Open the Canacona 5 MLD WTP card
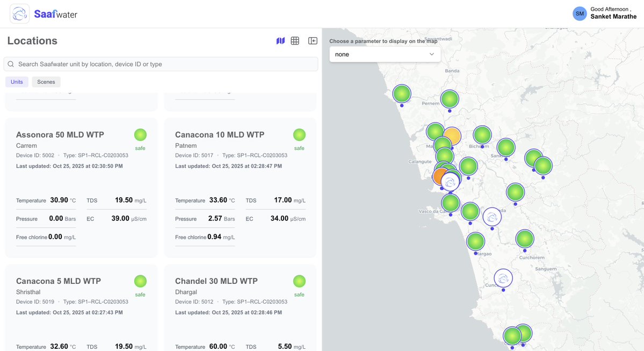Viewport: 644px width, 351px height. [81, 308]
